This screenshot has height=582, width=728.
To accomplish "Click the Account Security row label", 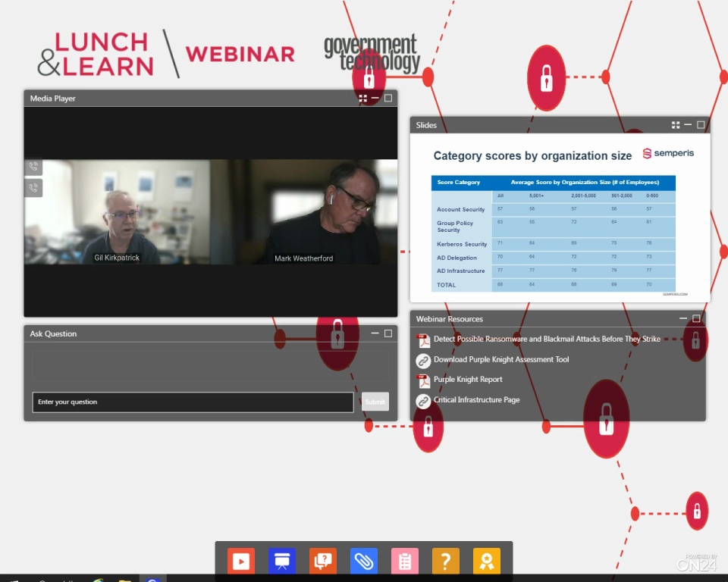I will point(460,210).
